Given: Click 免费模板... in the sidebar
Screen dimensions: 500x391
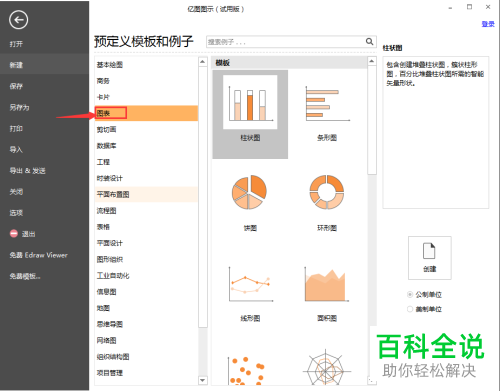Looking at the screenshot, I should coord(25,276).
